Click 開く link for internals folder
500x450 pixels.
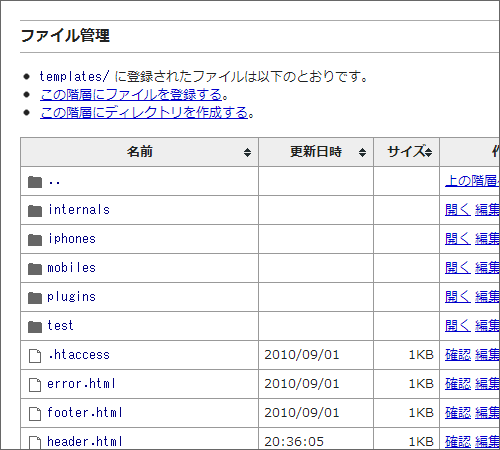coord(458,210)
